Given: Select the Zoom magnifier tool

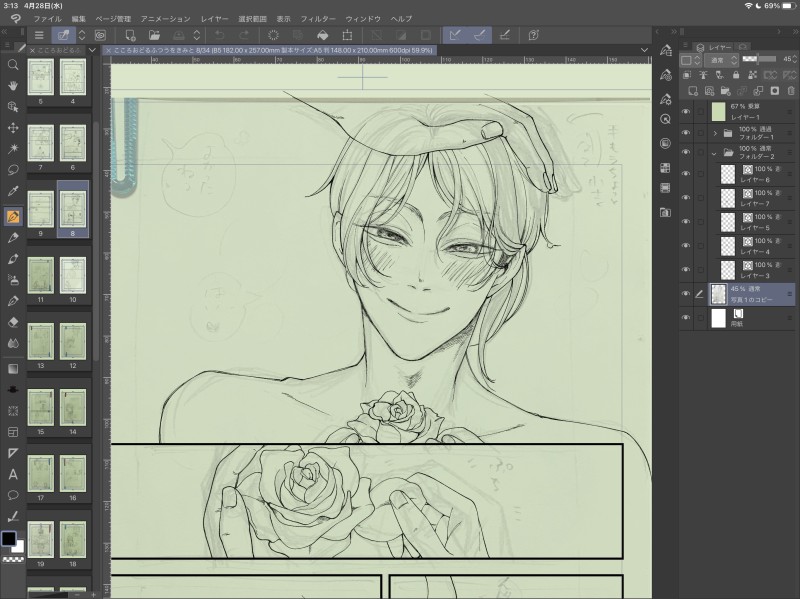Looking at the screenshot, I should tap(13, 64).
